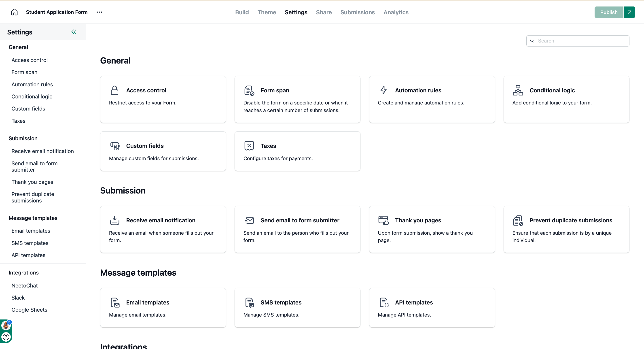
Task: Open the three-dot menu beside form title
Action: (x=99, y=12)
